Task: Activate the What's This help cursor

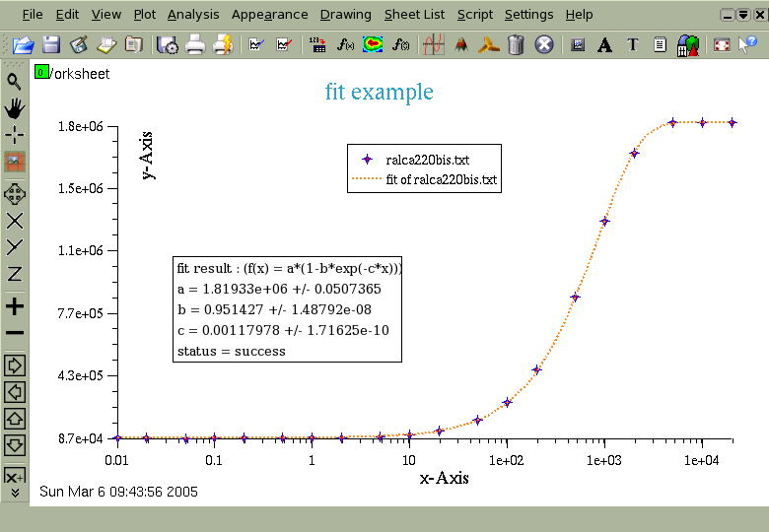Action: tap(748, 45)
